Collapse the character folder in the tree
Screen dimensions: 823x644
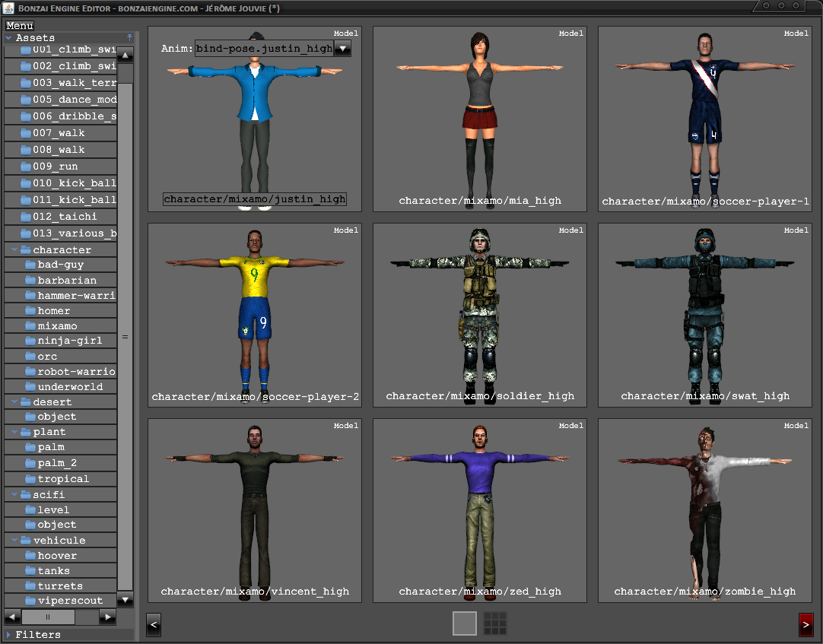pyautogui.click(x=14, y=250)
